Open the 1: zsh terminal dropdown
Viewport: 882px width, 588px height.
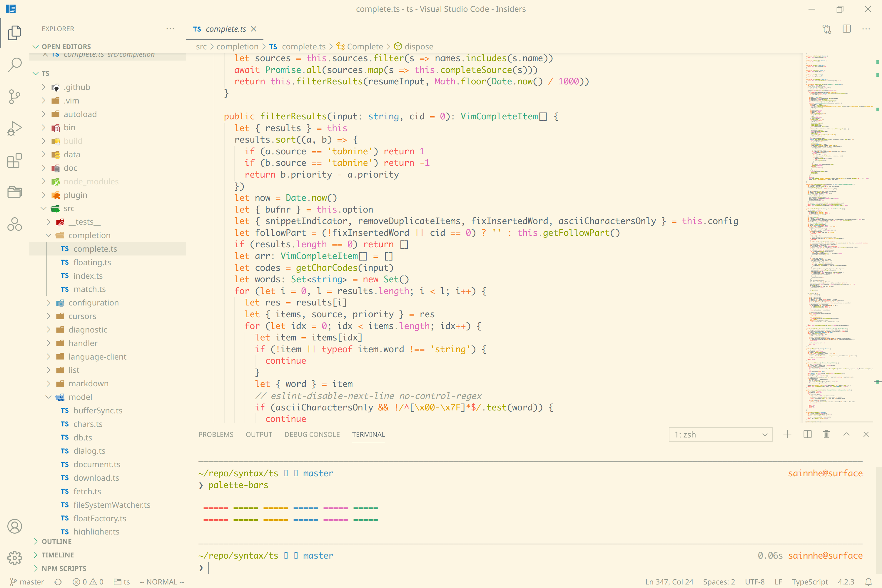720,435
